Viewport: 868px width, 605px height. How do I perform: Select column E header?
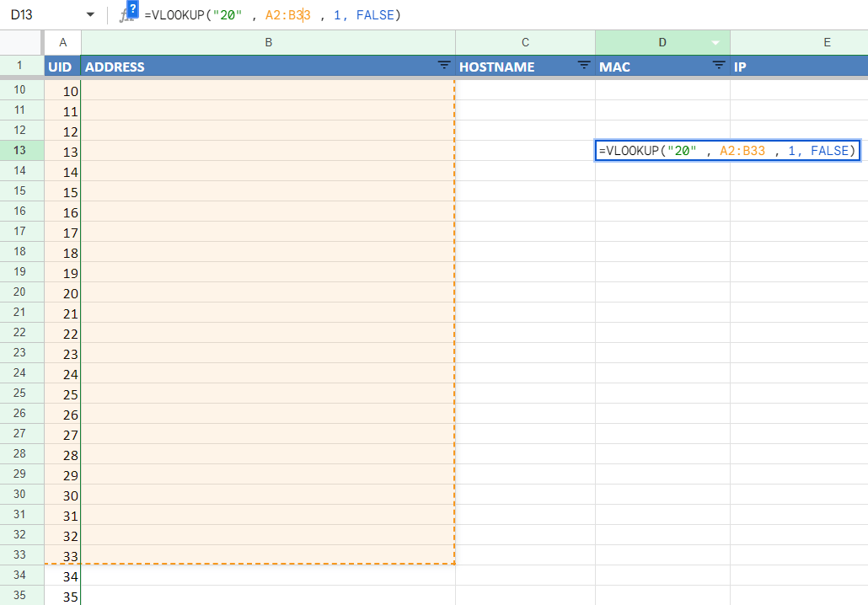(827, 43)
